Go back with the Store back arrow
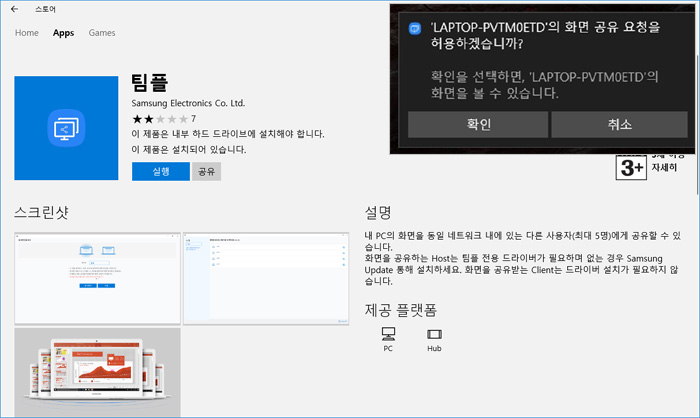Image resolution: width=700 pixels, height=418 pixels. [15, 9]
